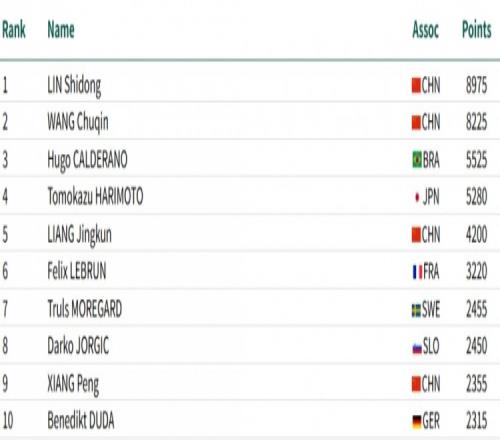Image resolution: width=500 pixels, height=440 pixels.
Task: Click the Assoc column header
Action: point(425,30)
